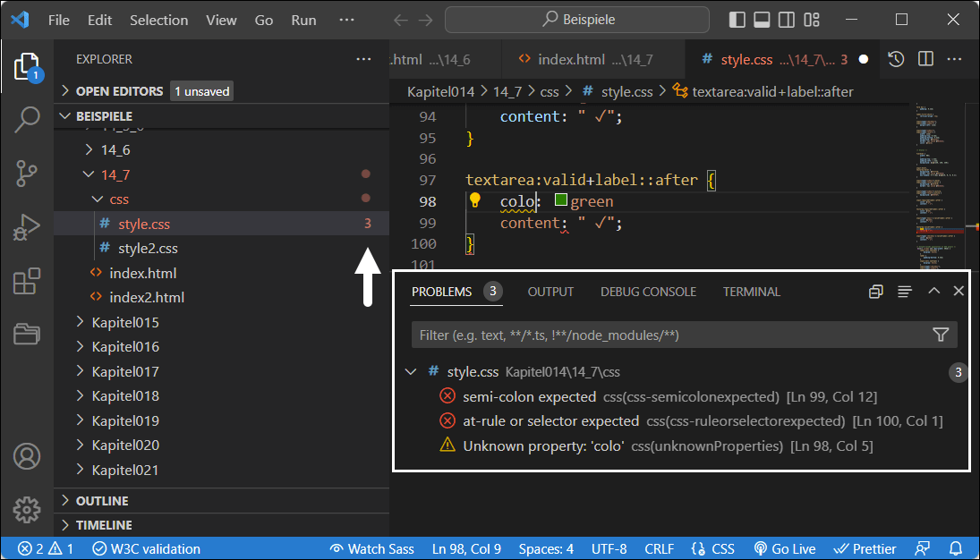Switch to the TERMINAL tab

point(751,291)
